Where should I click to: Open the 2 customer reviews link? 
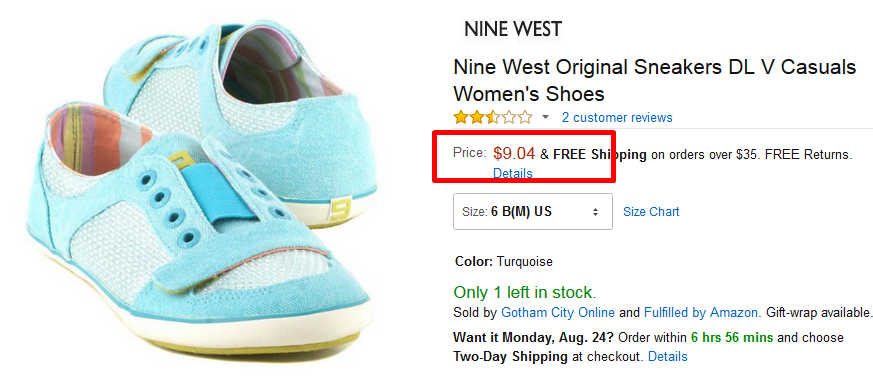tap(617, 117)
